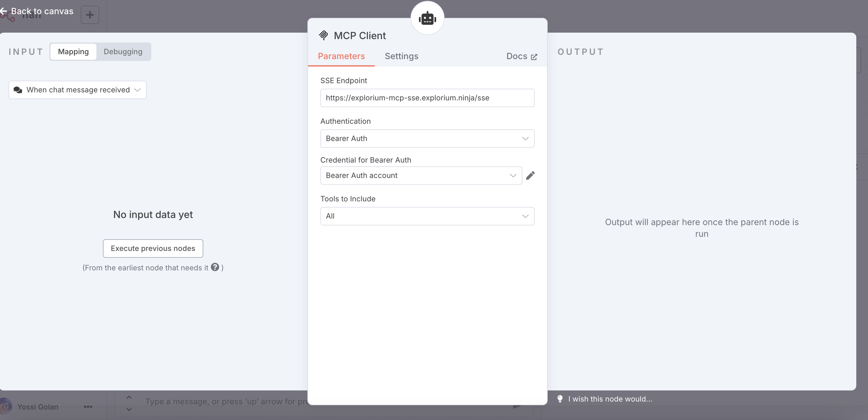The width and height of the screenshot is (868, 420).
Task: Click the pencil icon to edit credential
Action: coord(530,176)
